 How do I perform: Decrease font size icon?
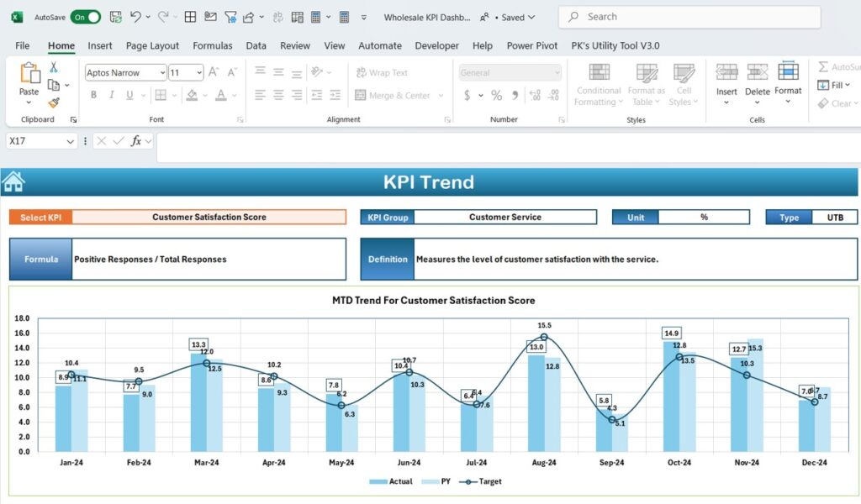[x=232, y=72]
